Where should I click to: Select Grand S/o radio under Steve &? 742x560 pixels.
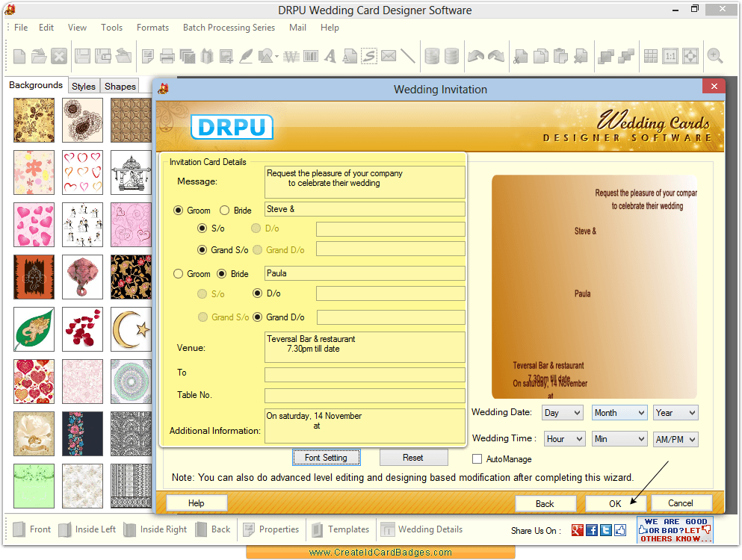click(202, 249)
